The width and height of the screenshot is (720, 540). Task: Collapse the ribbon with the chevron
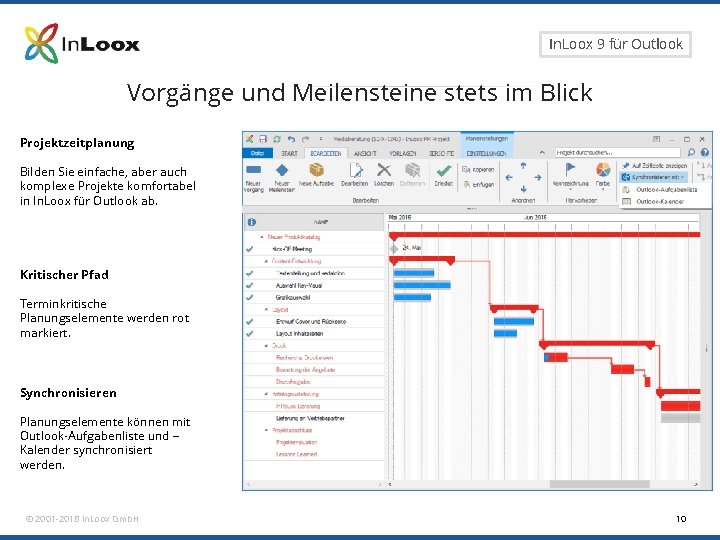click(x=542, y=152)
